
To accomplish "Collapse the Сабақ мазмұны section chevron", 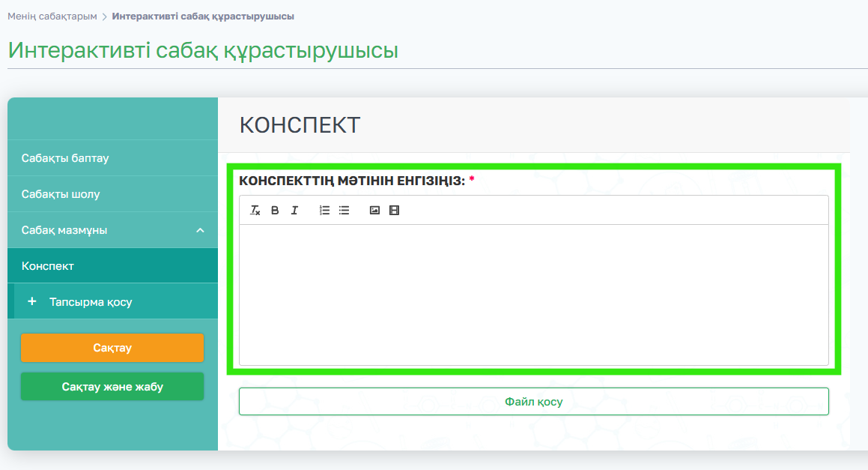I will point(201,230).
